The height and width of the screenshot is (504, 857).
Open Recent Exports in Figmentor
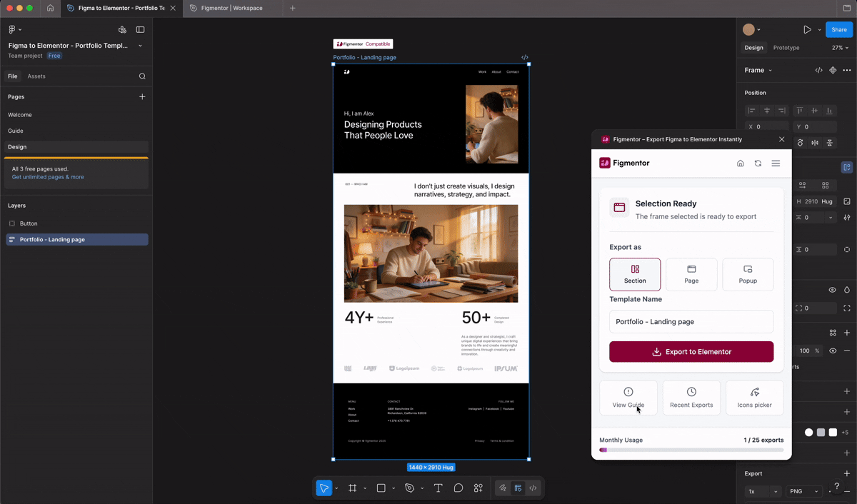691,397
